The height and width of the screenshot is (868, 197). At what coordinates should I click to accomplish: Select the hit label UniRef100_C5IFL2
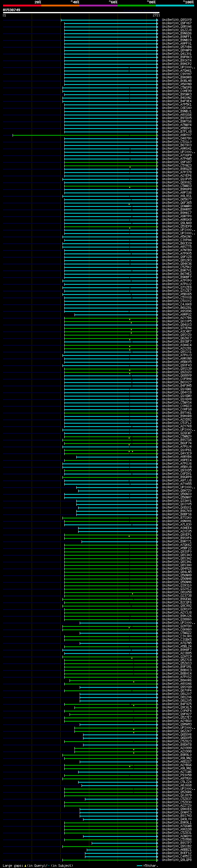(x=177, y=423)
